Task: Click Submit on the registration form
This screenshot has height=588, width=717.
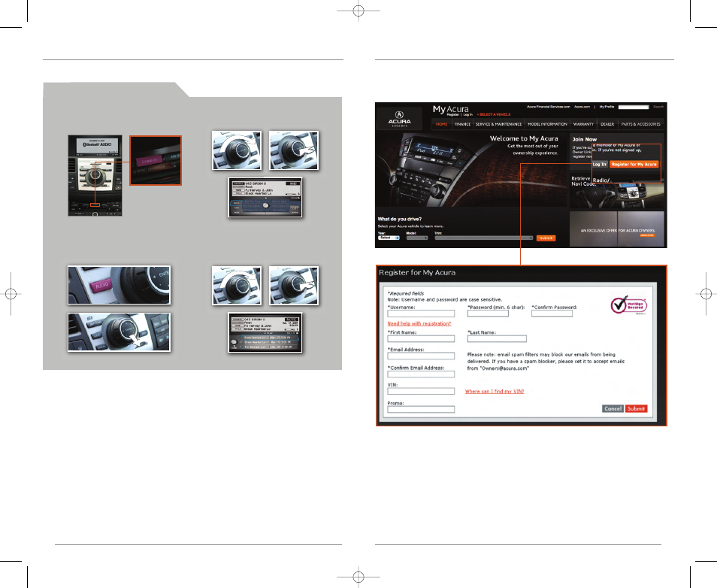Action: pos(636,408)
